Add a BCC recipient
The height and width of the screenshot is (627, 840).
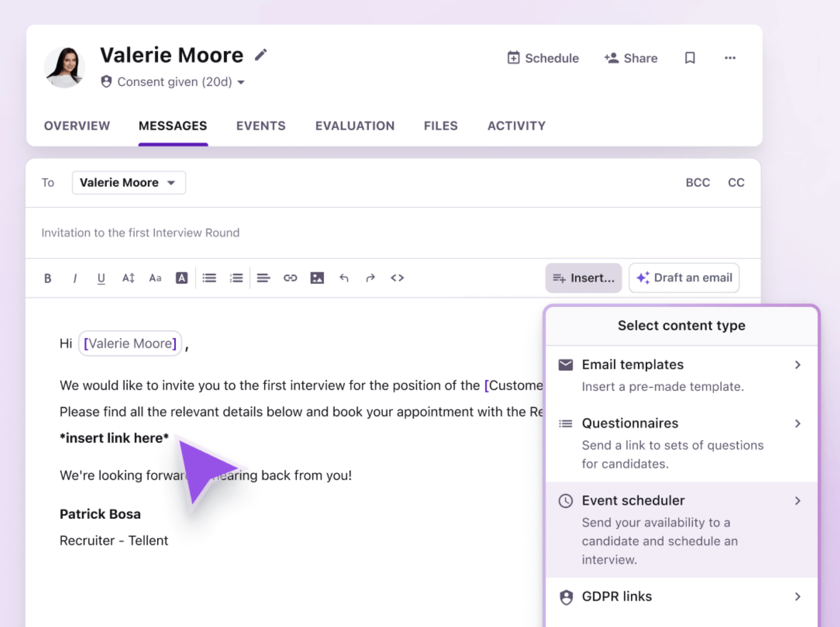[698, 183]
